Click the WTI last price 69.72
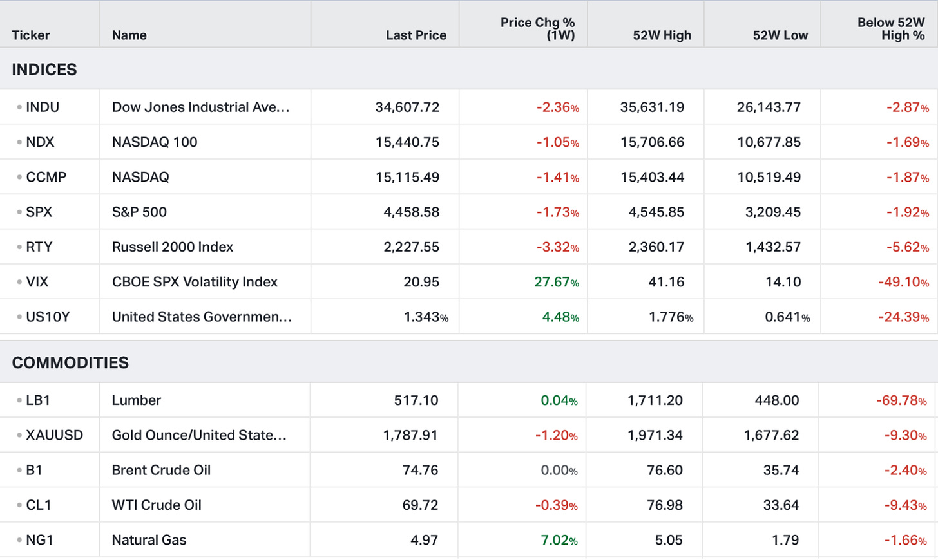Screen dimensions: 938x560 coord(420,505)
